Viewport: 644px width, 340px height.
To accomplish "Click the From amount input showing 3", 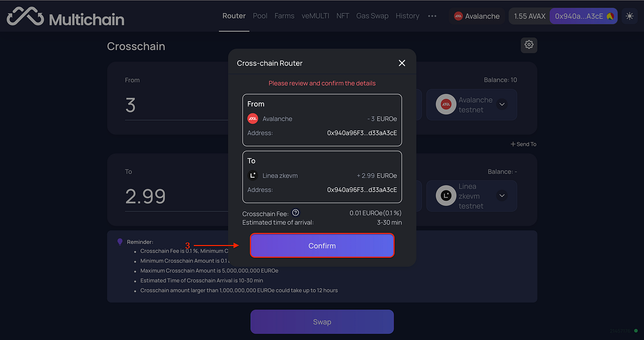I will coord(176,106).
